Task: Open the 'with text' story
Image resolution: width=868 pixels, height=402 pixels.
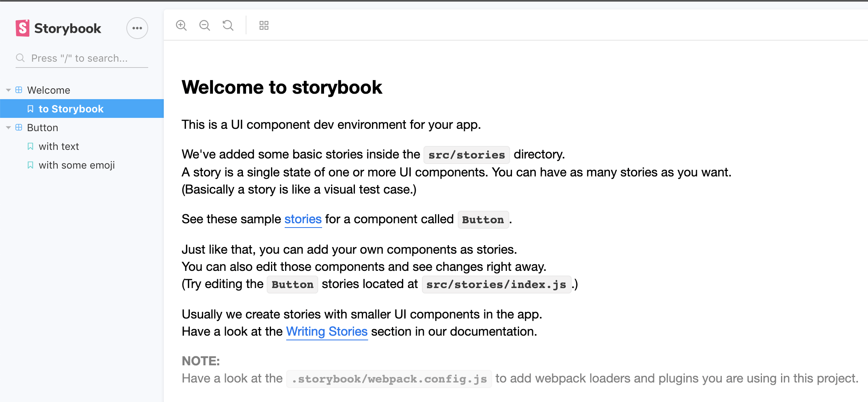Action: (82, 146)
